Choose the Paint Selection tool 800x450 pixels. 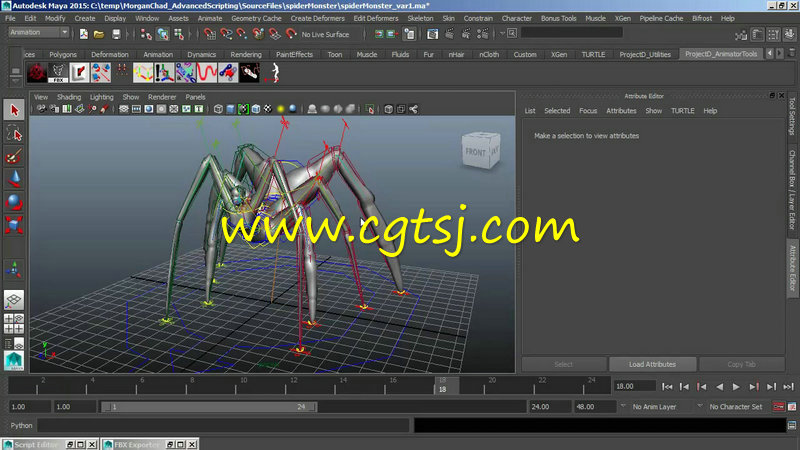pos(14,157)
